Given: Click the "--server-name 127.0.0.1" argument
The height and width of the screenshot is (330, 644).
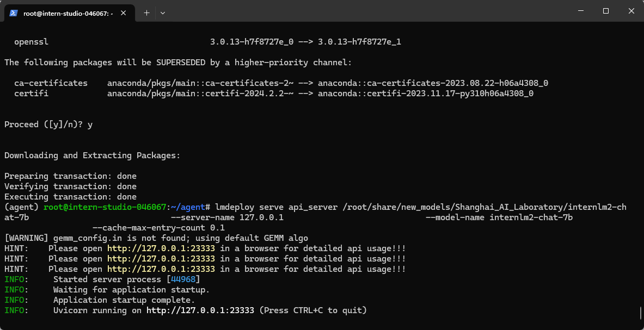Looking at the screenshot, I should pyautogui.click(x=227, y=217).
